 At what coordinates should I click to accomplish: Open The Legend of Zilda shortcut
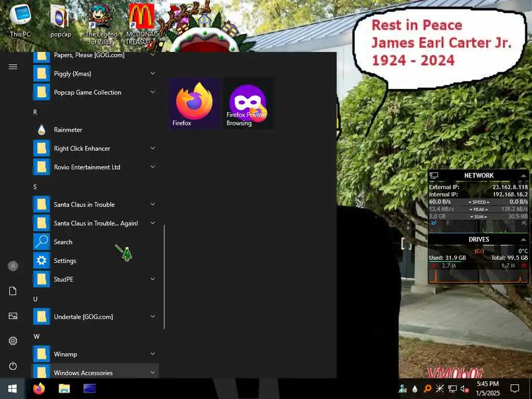click(x=101, y=24)
